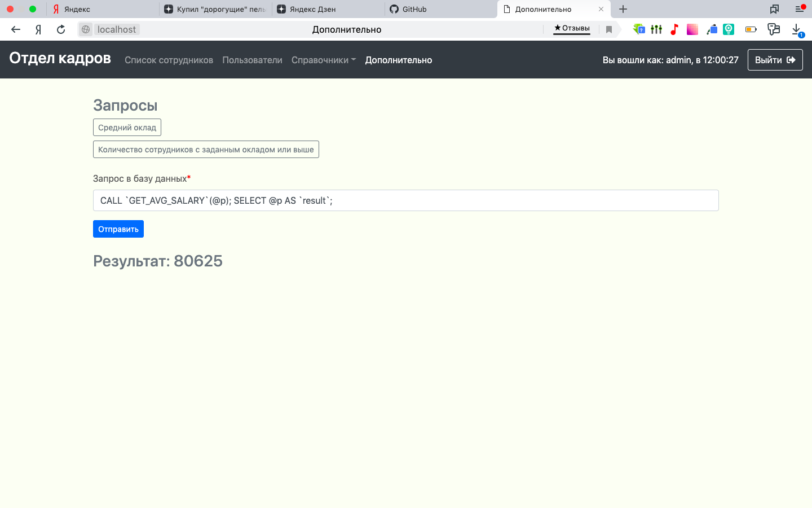Switch to the Купил "дорогущие" tab
Image resolution: width=812 pixels, height=508 pixels.
[215, 9]
